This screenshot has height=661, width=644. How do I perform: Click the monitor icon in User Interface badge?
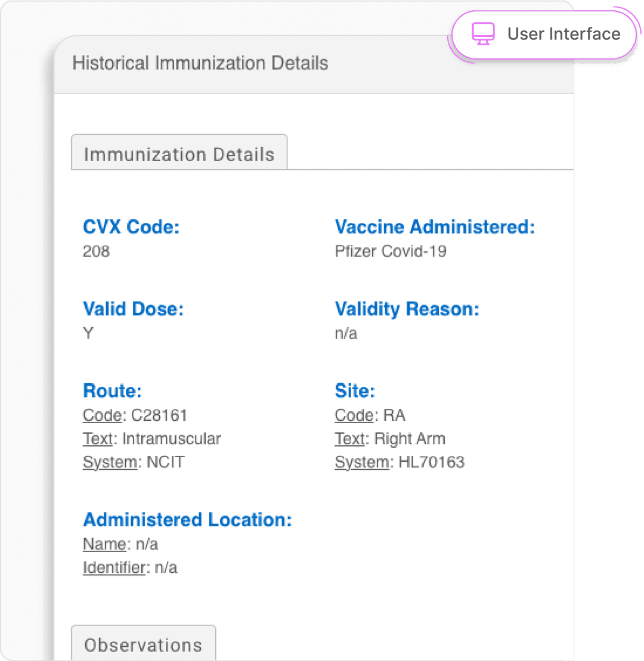483,34
